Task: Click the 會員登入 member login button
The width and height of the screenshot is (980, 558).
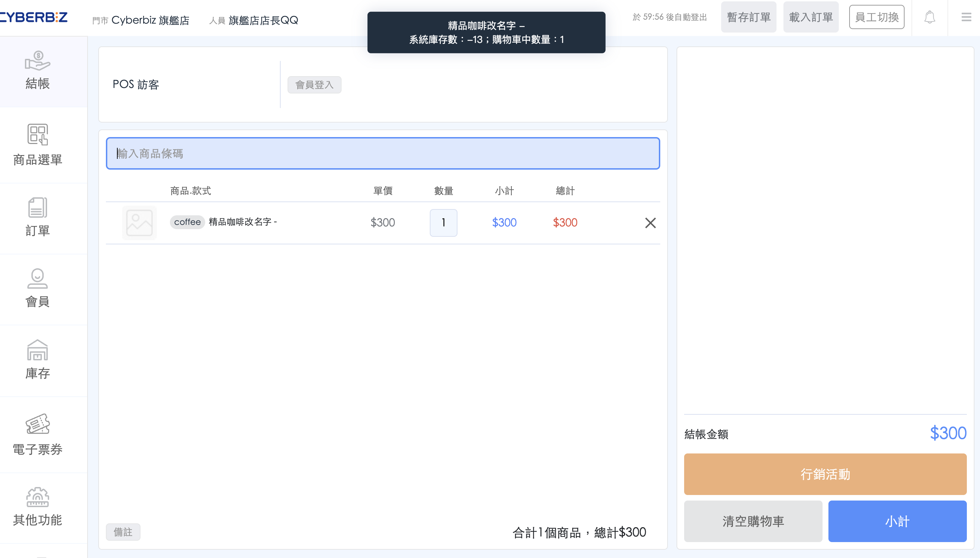Action: point(314,85)
